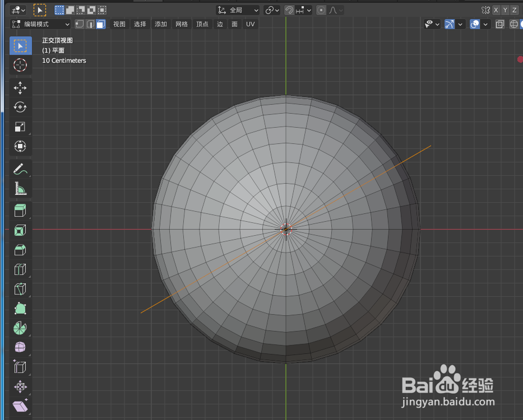Select the Spin tool in the toolbar
The height and width of the screenshot is (420, 523).
20,328
